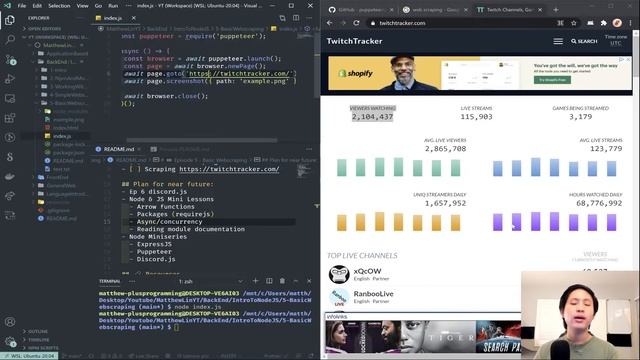The height and width of the screenshot is (360, 640).
Task: Bookmark this page with star icon
Action: [x=574, y=23]
